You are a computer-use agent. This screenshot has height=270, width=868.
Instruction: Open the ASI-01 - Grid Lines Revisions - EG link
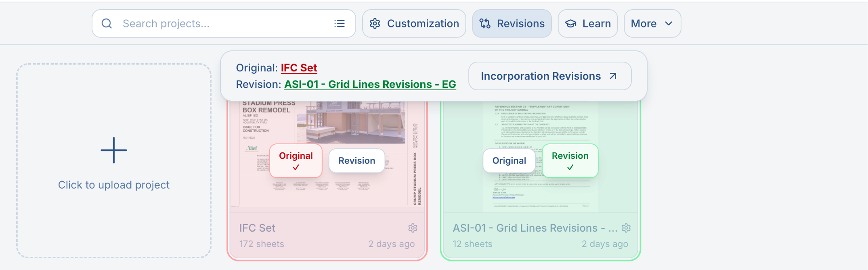pyautogui.click(x=370, y=84)
